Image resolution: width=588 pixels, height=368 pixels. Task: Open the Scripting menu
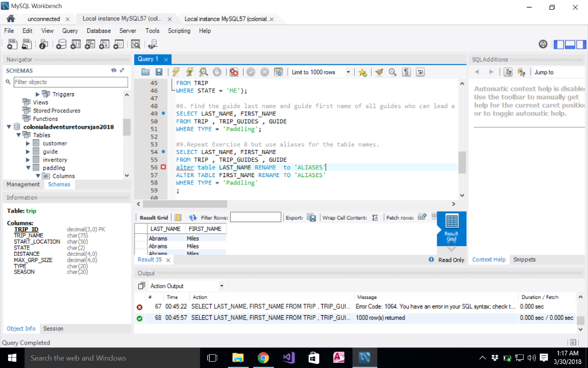pos(179,30)
